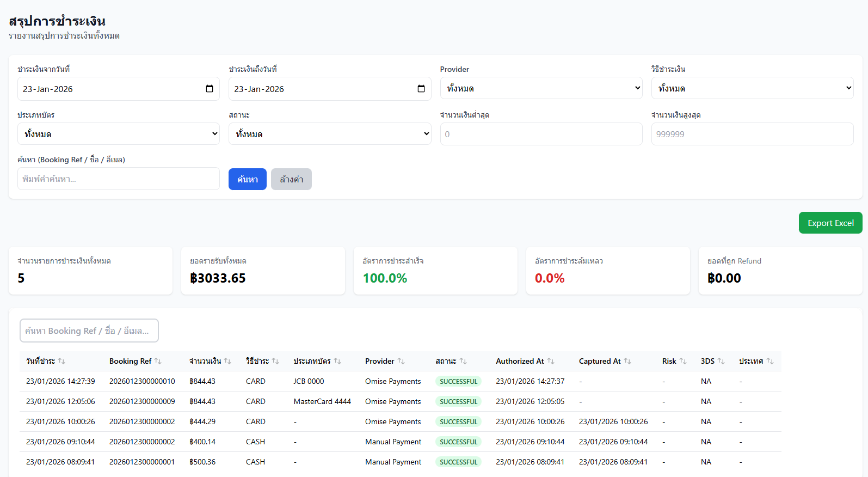Click the 0.0% failure rate value
Screen dimensions: 868x477
tap(550, 278)
